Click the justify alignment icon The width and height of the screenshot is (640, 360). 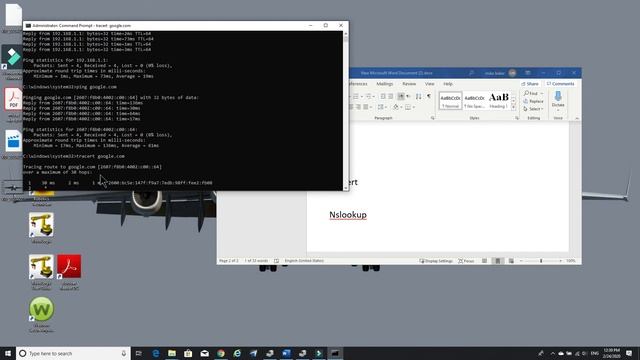point(366,107)
